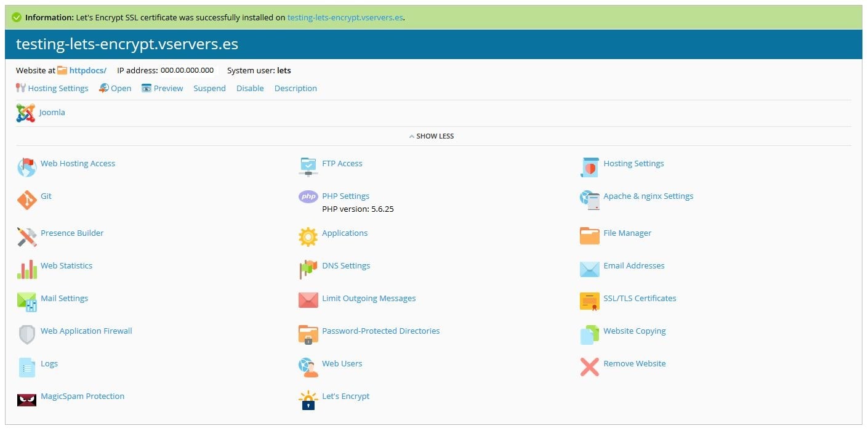The width and height of the screenshot is (868, 431).
Task: Click the SSL/TLS Certificates certificate icon
Action: point(590,301)
